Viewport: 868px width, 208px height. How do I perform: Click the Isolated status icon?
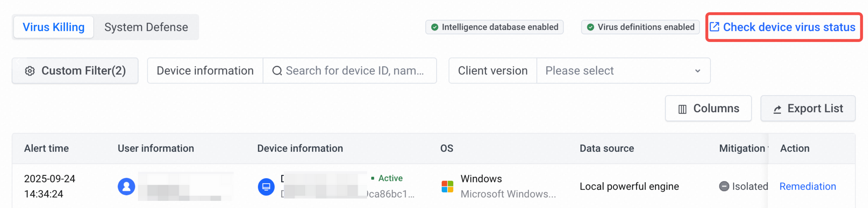click(724, 186)
